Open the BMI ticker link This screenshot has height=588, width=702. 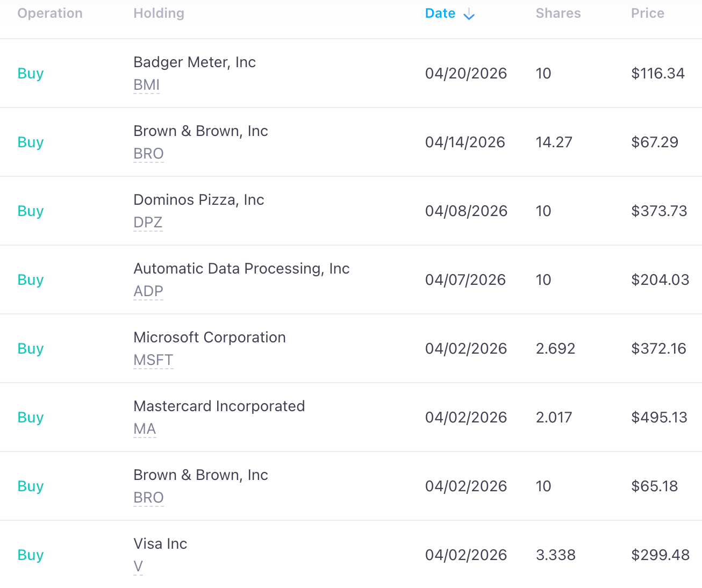coord(147,85)
